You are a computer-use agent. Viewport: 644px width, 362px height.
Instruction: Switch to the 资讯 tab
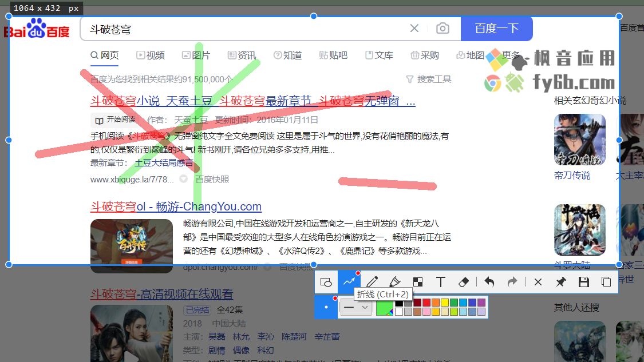click(242, 55)
